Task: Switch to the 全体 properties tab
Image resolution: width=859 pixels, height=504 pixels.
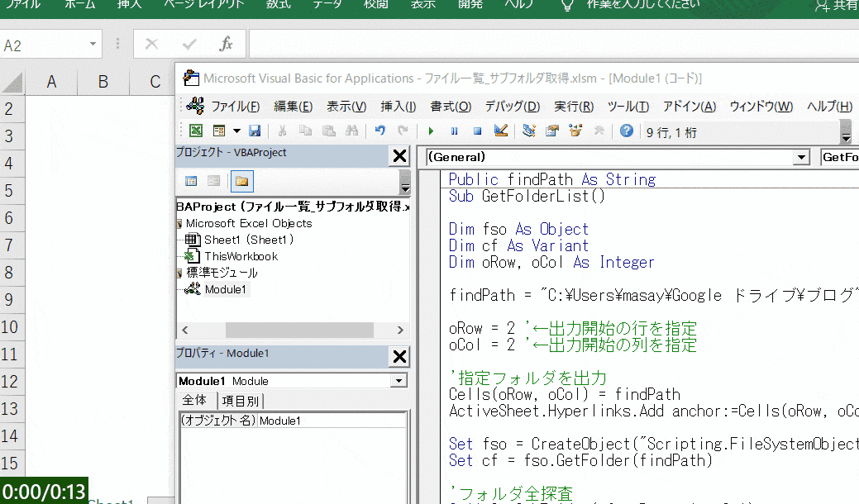Action: [195, 400]
